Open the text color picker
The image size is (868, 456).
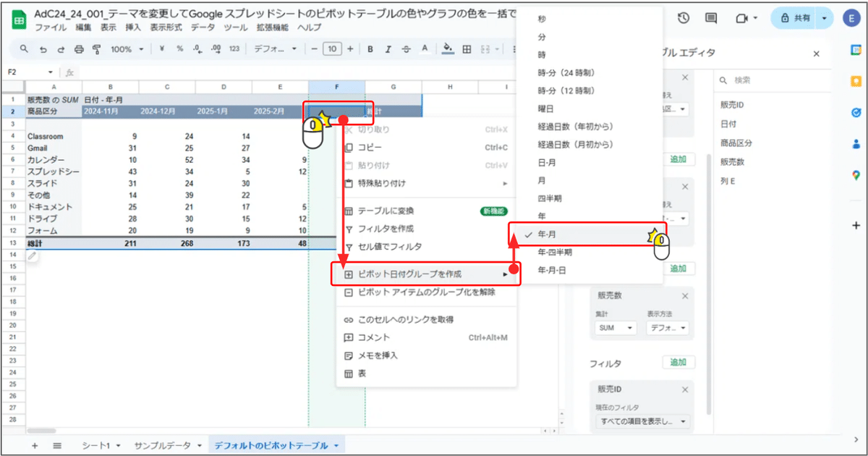425,49
